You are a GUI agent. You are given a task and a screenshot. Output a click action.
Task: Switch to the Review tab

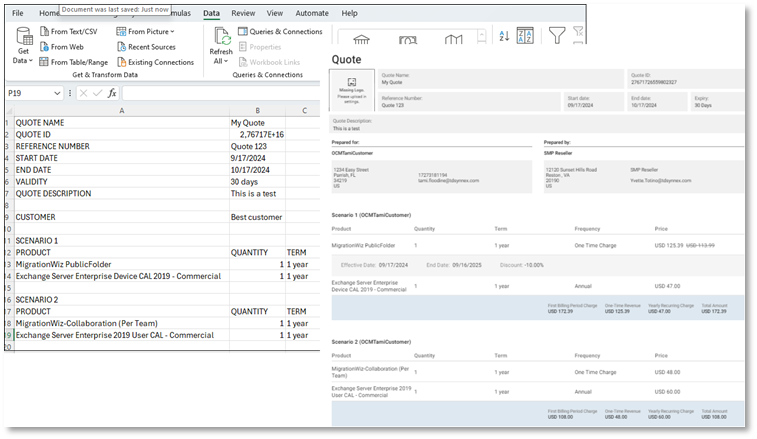point(243,13)
